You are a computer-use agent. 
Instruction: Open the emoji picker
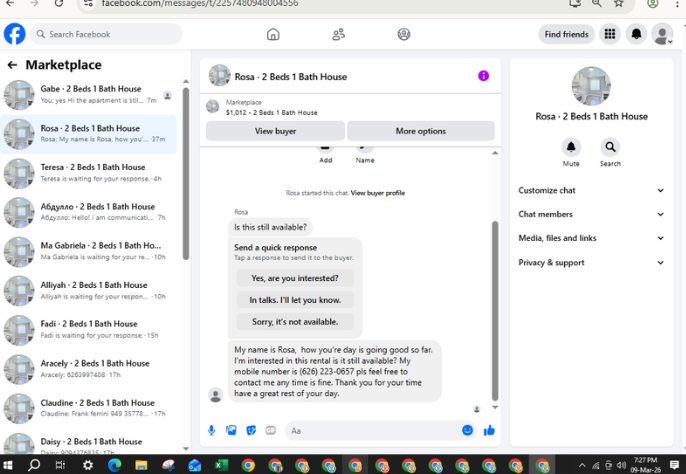point(467,430)
